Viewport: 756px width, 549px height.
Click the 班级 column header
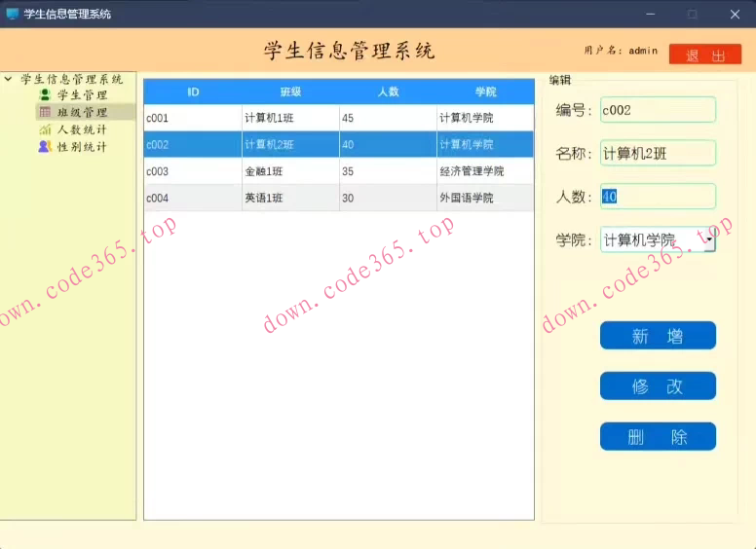290,91
